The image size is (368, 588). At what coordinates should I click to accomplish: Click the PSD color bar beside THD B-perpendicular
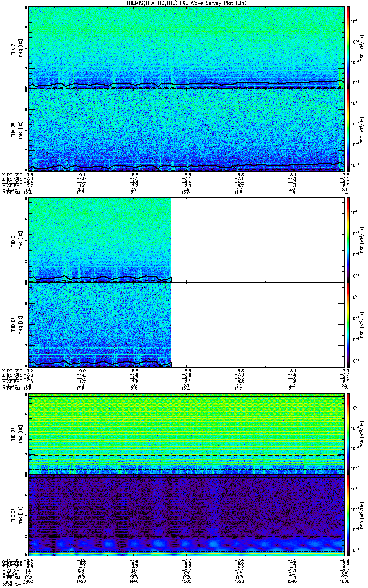click(348, 240)
